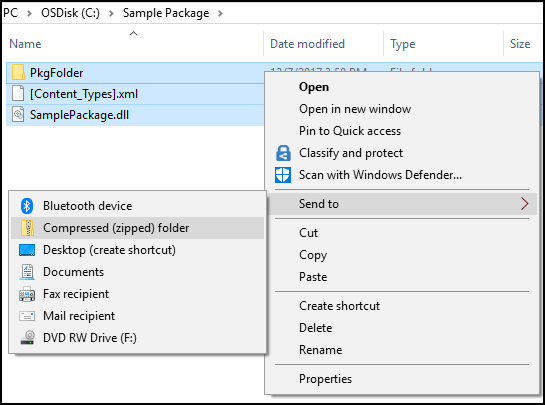545x405 pixels.
Task: Click the Mail recipient envelope icon
Action: point(27,316)
